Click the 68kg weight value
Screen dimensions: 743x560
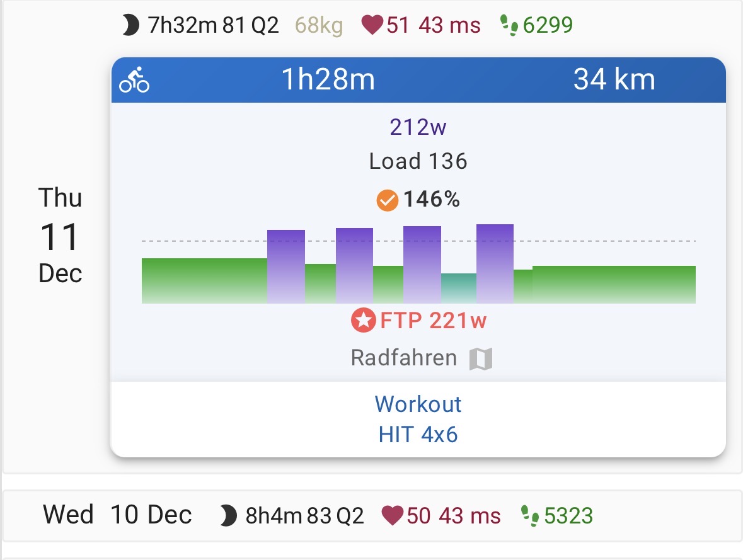point(319,26)
